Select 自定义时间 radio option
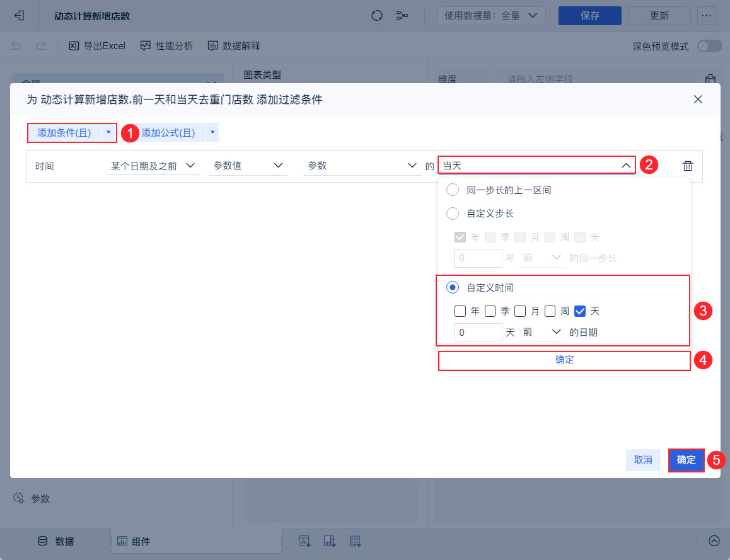Image resolution: width=730 pixels, height=560 pixels. click(453, 287)
